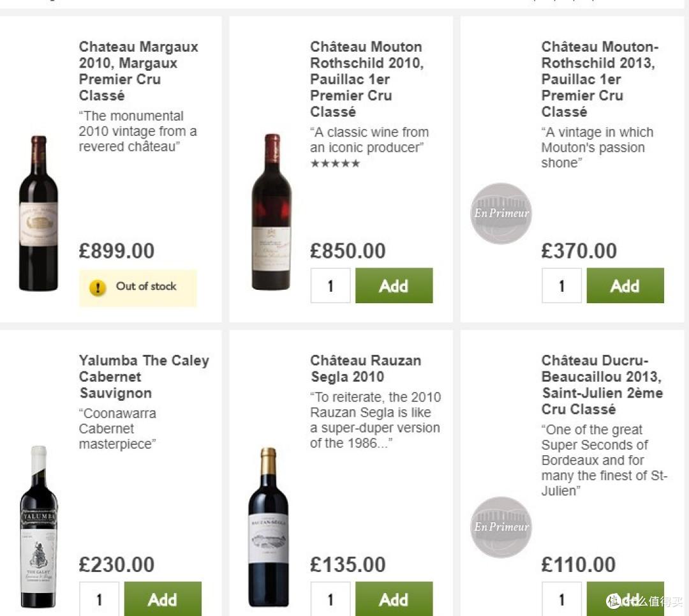This screenshot has height=616, width=689.
Task: Click the five-star rating under Mouton Rothschild 2010
Action: point(335,163)
